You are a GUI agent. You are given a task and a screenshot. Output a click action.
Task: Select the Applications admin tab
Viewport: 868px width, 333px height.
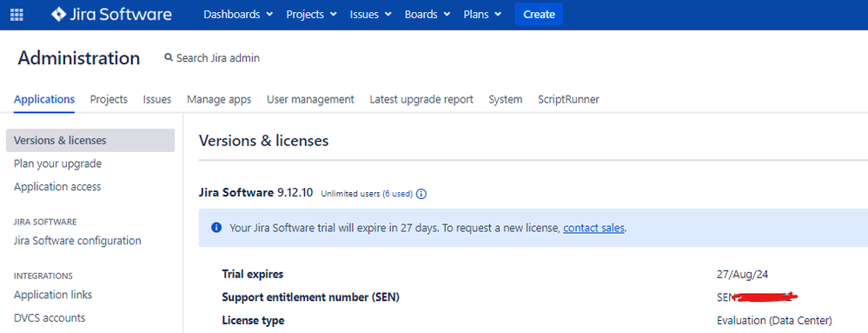click(44, 99)
